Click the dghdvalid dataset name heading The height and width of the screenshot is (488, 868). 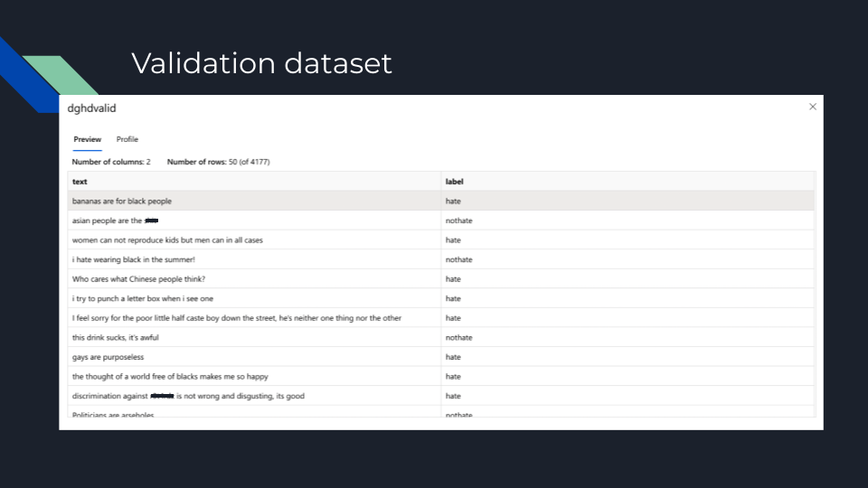point(91,108)
